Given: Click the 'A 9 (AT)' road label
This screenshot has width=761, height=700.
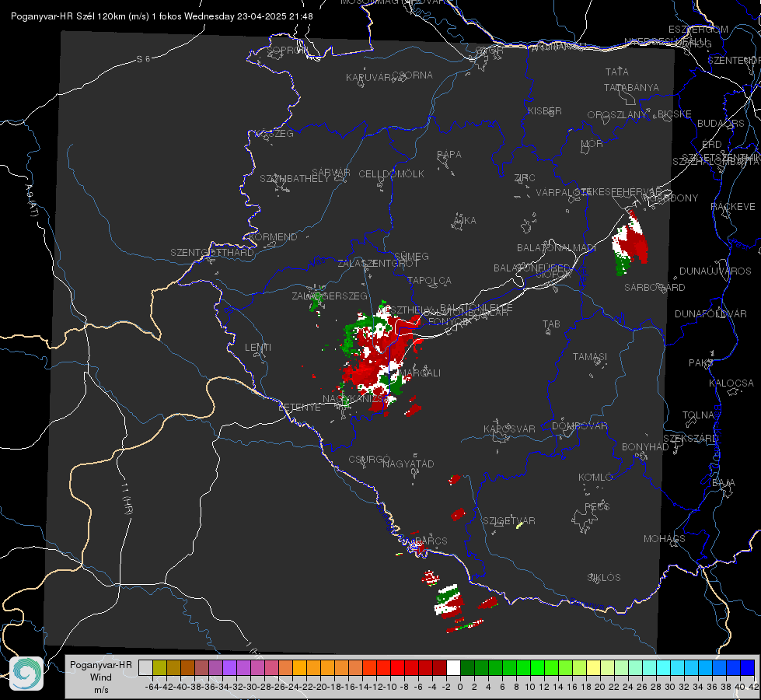Looking at the screenshot, I should coord(32,201).
